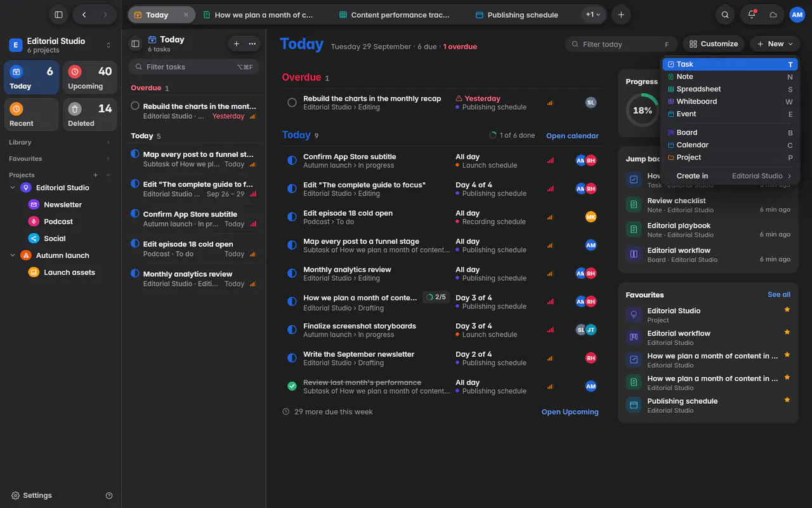The image size is (812, 508).
Task: Focus the Filter tasks search field
Action: [x=193, y=67]
